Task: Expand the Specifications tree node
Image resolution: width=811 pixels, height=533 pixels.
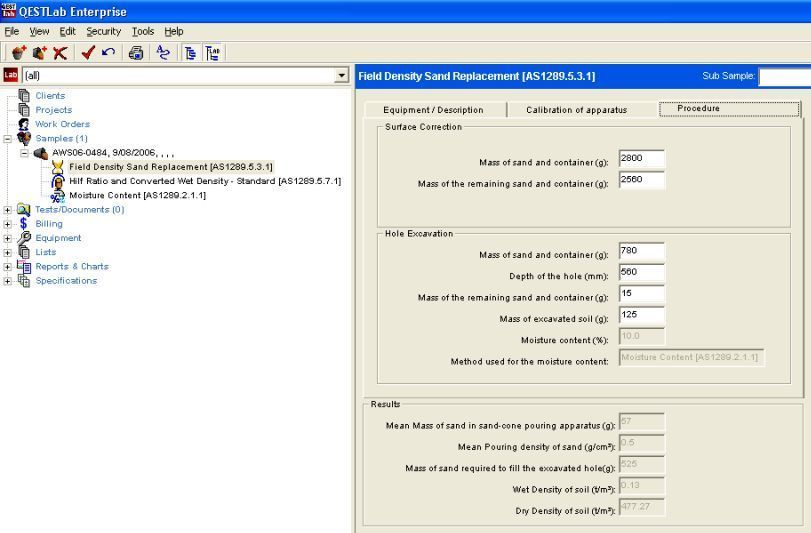Action: [x=9, y=281]
